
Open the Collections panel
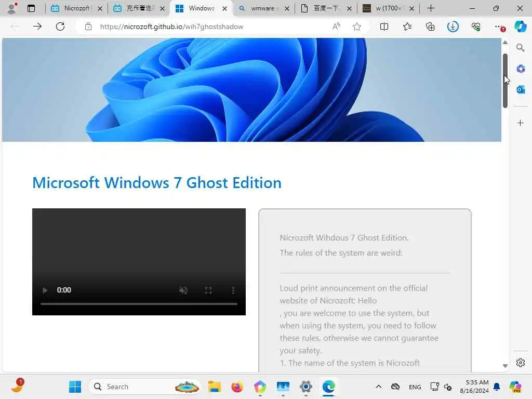[430, 26]
